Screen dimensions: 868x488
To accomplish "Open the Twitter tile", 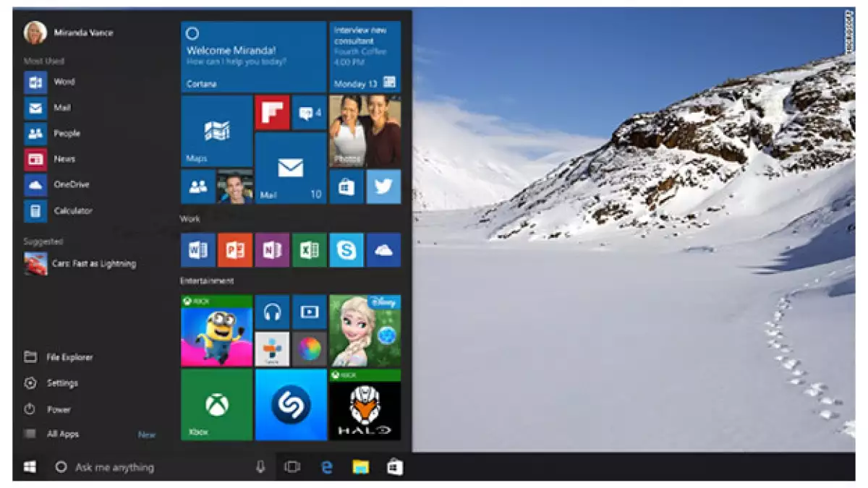I will click(x=383, y=187).
